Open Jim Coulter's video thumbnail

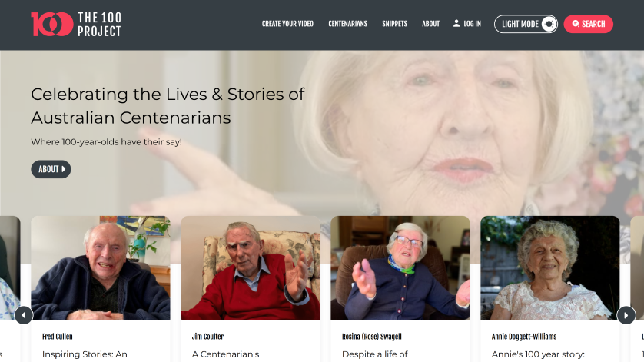click(x=251, y=268)
